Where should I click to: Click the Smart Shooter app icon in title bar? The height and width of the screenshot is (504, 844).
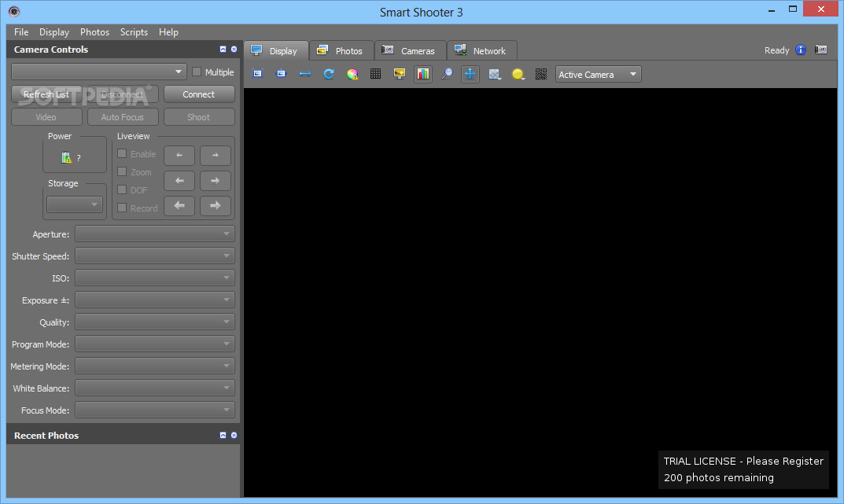point(14,11)
